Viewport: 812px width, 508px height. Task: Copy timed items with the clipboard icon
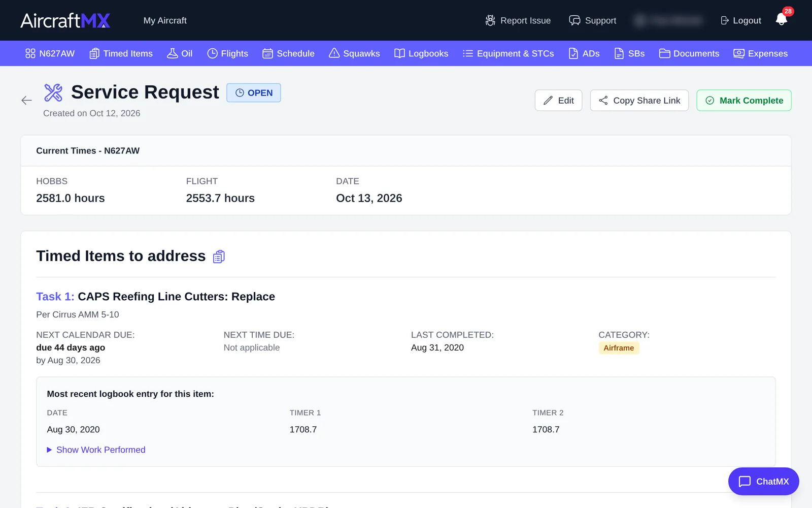point(219,257)
